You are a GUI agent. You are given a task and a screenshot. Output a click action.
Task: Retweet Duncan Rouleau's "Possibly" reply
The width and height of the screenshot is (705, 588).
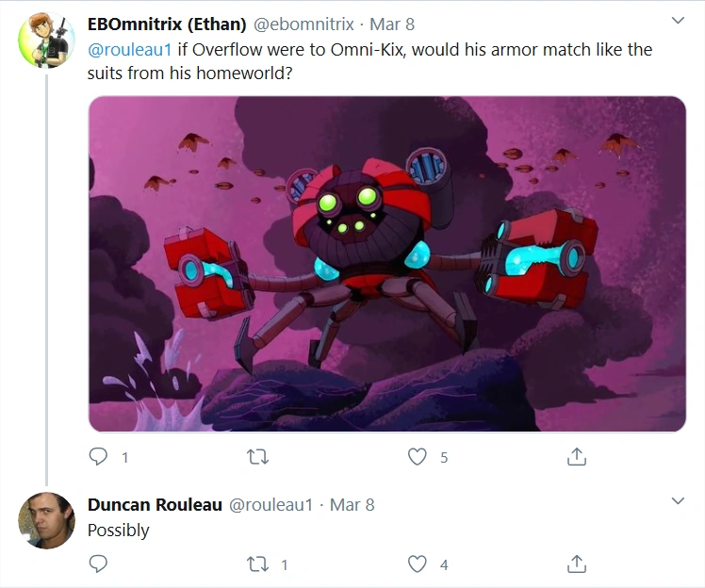tap(258, 563)
